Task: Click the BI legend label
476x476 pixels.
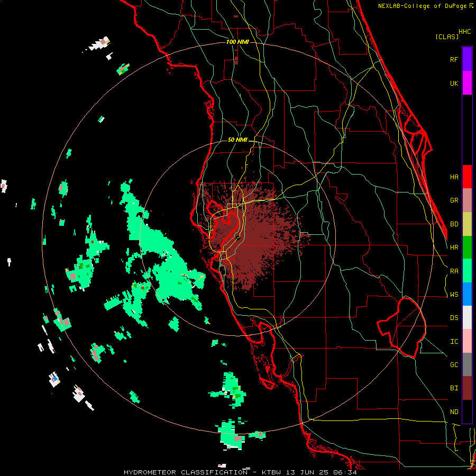Action: [x=454, y=388]
